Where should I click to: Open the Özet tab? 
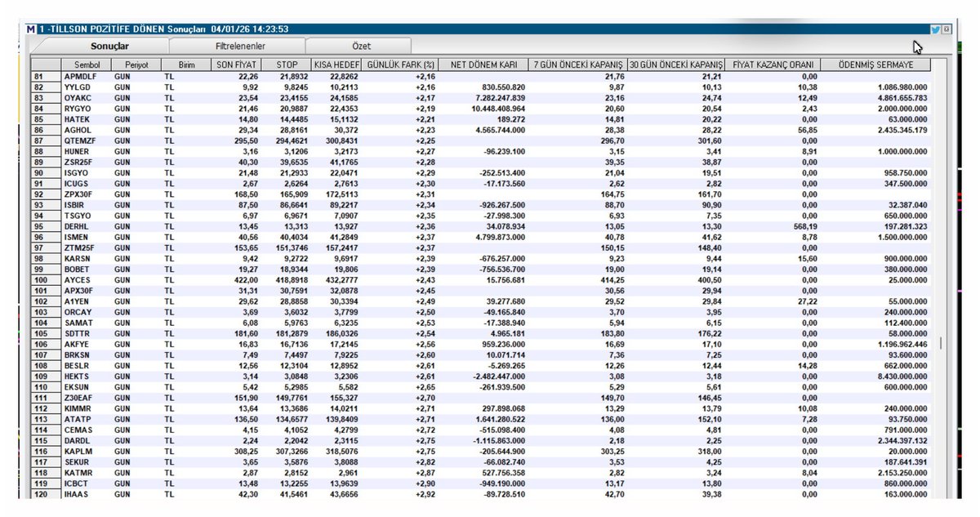coord(361,47)
